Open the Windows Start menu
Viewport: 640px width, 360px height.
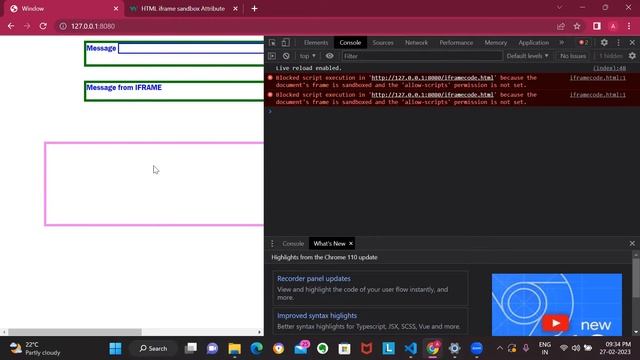tap(116, 349)
